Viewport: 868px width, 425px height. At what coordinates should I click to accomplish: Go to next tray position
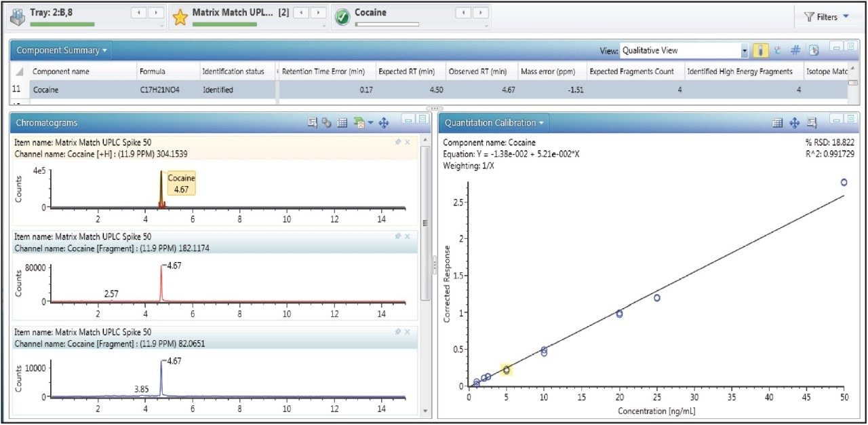click(x=156, y=13)
